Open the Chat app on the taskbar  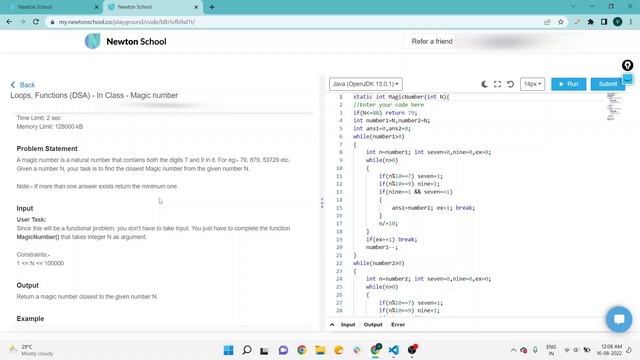point(283,350)
